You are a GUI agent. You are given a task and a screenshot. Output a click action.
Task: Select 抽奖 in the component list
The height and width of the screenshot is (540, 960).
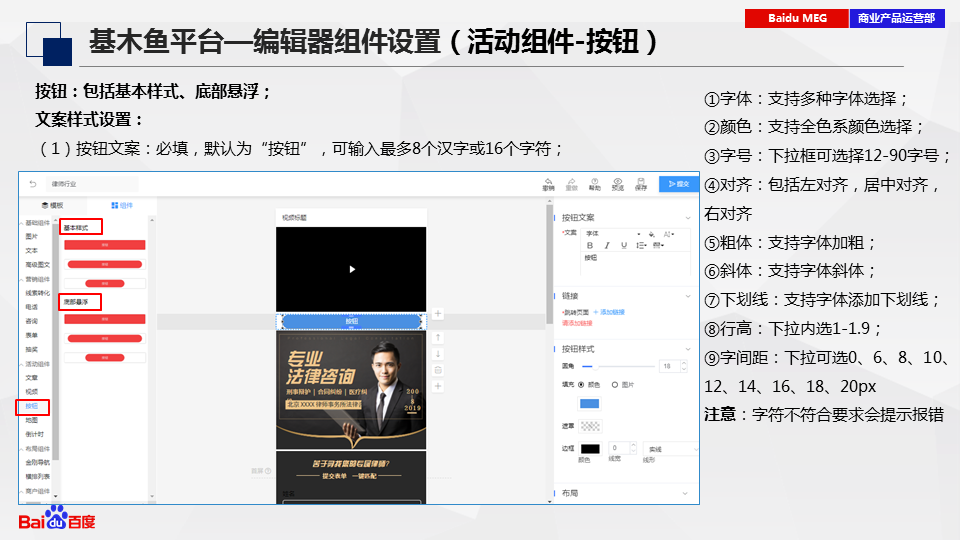32,349
